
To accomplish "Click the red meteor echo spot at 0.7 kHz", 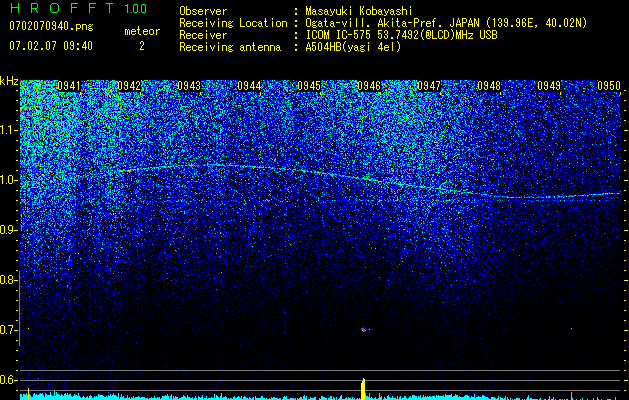I will 363,330.
